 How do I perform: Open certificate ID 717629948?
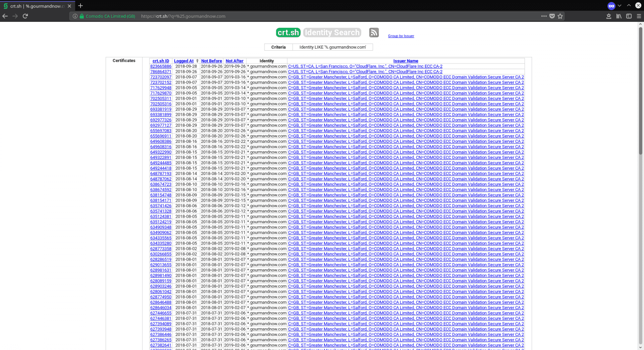click(x=161, y=88)
